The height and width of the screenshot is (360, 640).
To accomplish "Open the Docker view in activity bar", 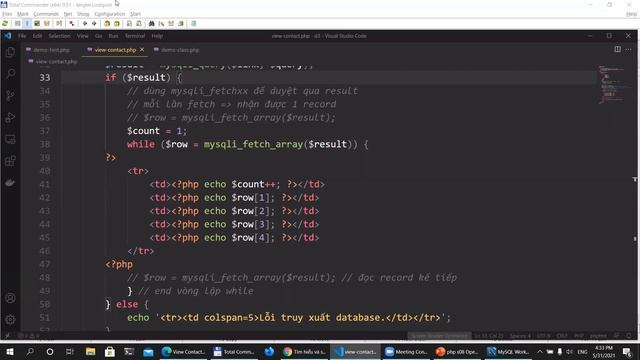I will (10, 182).
